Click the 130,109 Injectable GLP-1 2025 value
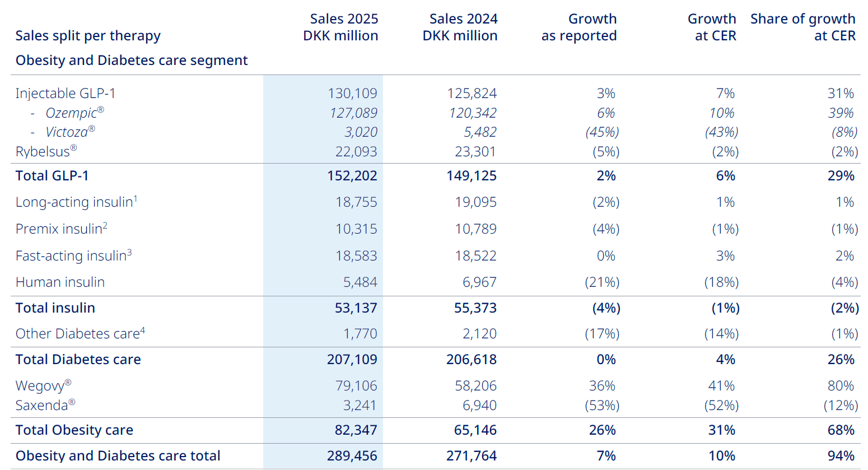 coord(353,94)
